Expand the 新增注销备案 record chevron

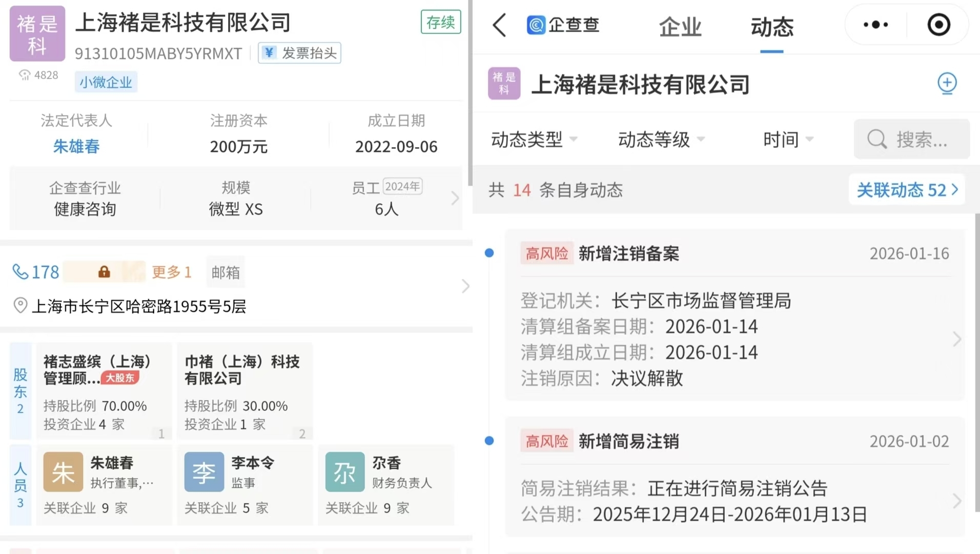pos(956,339)
